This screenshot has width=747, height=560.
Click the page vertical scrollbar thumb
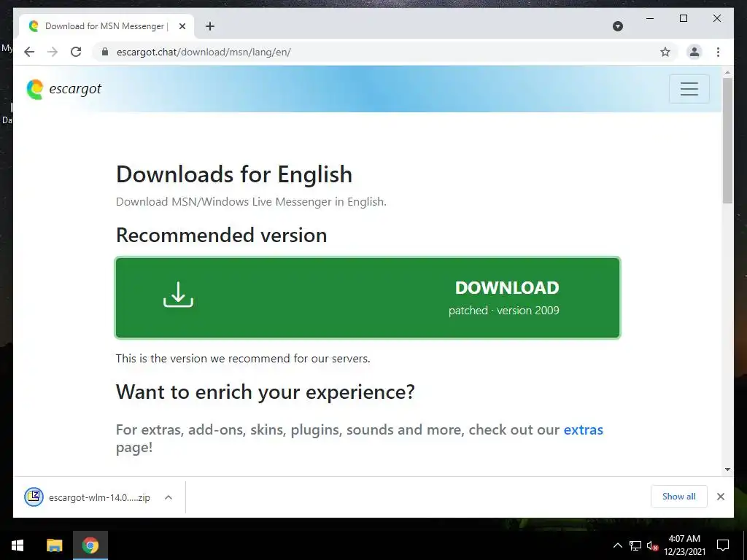coord(727,141)
